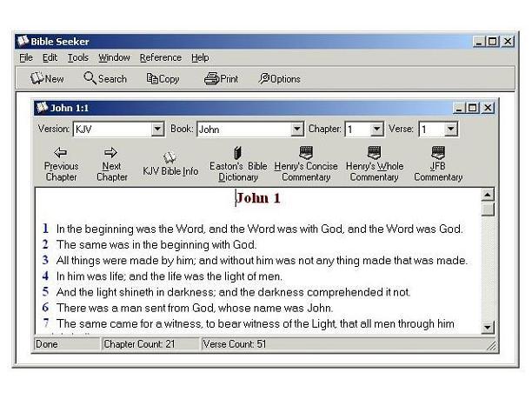Click the 'Verse Count: 51' status entry
532x399 pixels.
235,344
